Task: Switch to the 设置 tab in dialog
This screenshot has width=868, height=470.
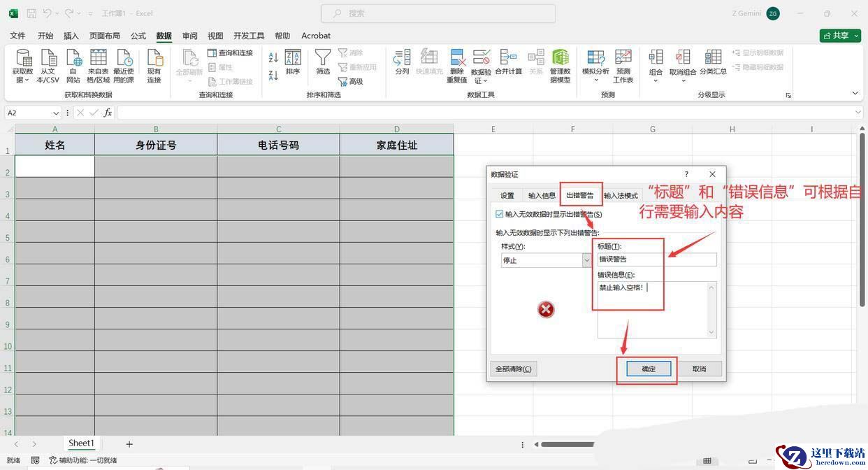Action: pyautogui.click(x=507, y=196)
